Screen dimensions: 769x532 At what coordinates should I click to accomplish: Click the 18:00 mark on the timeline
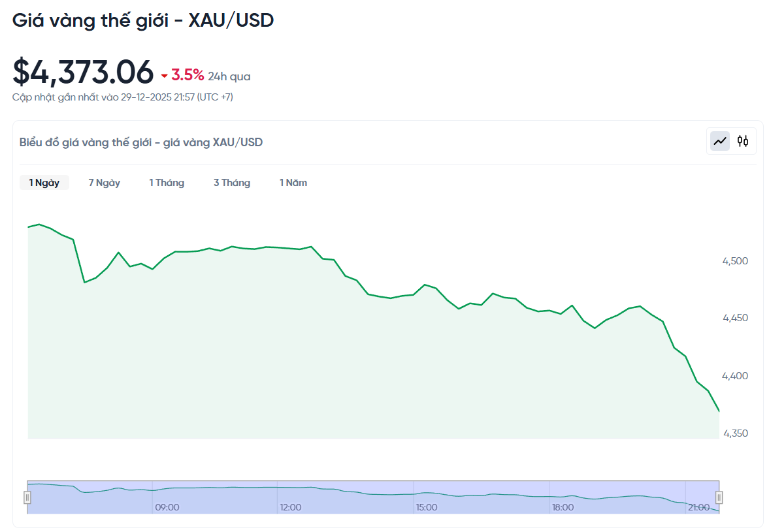(x=563, y=507)
